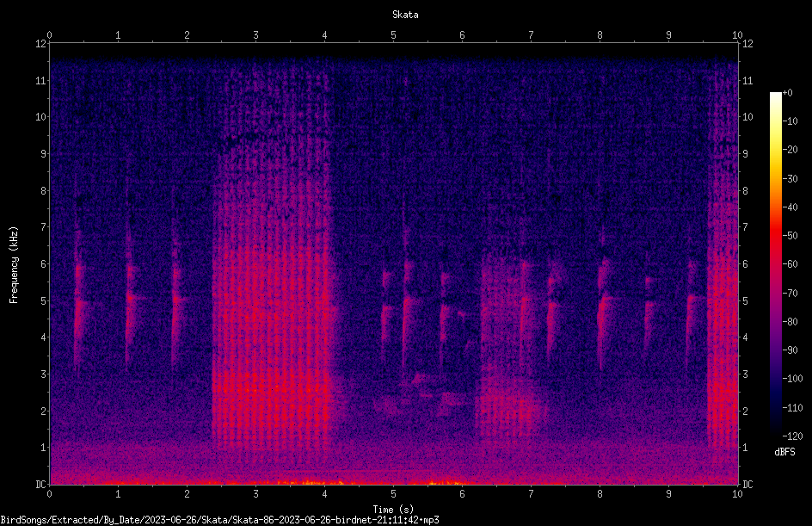Image resolution: width=812 pixels, height=526 pixels.
Task: Click the "-100" color scale label
Action: [792, 379]
